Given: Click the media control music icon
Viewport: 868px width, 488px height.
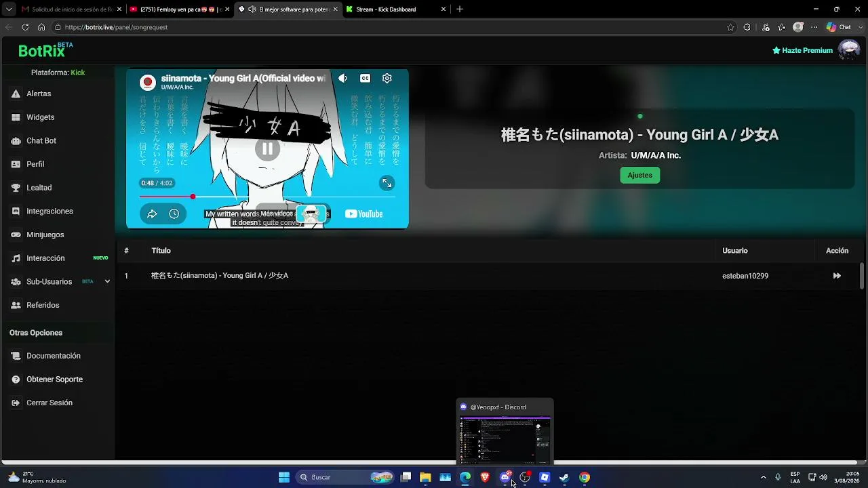Looking at the screenshot, I should point(766,27).
